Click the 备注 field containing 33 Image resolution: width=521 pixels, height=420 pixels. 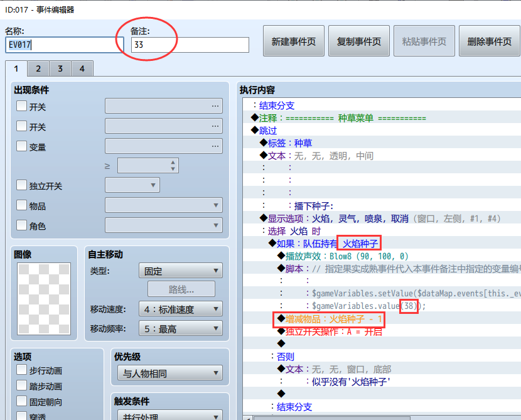(x=190, y=45)
